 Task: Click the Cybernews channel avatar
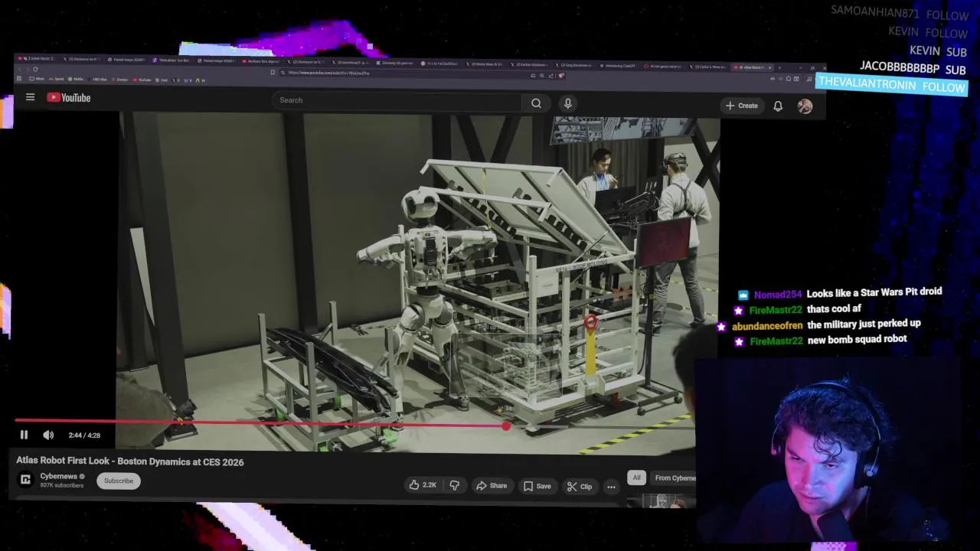pos(25,480)
